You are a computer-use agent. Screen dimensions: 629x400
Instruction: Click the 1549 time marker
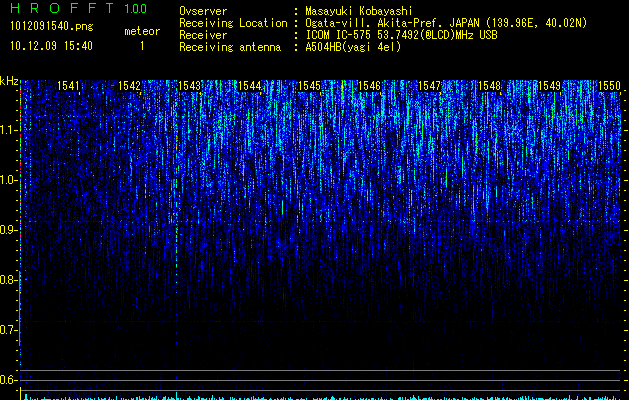pyautogui.click(x=549, y=86)
